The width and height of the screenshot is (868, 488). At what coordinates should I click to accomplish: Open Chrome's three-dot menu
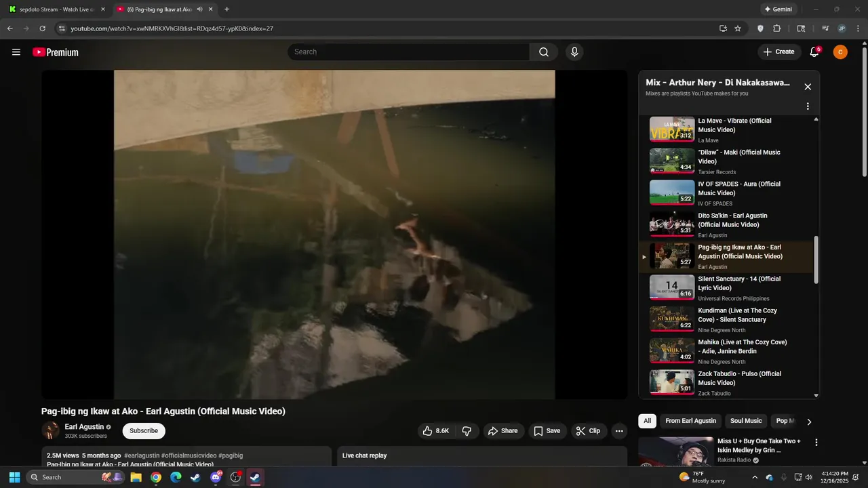coord(858,28)
